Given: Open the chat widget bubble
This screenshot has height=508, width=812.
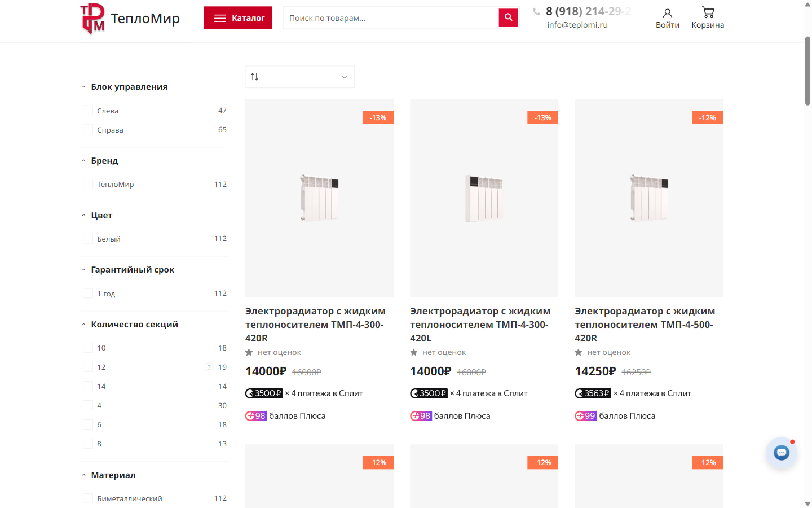Looking at the screenshot, I should click(782, 453).
